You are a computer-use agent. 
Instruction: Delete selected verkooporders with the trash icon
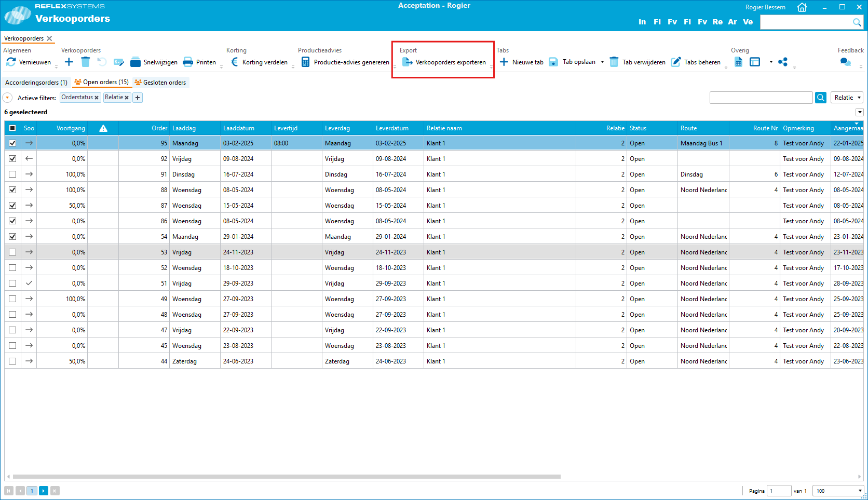[x=86, y=62]
